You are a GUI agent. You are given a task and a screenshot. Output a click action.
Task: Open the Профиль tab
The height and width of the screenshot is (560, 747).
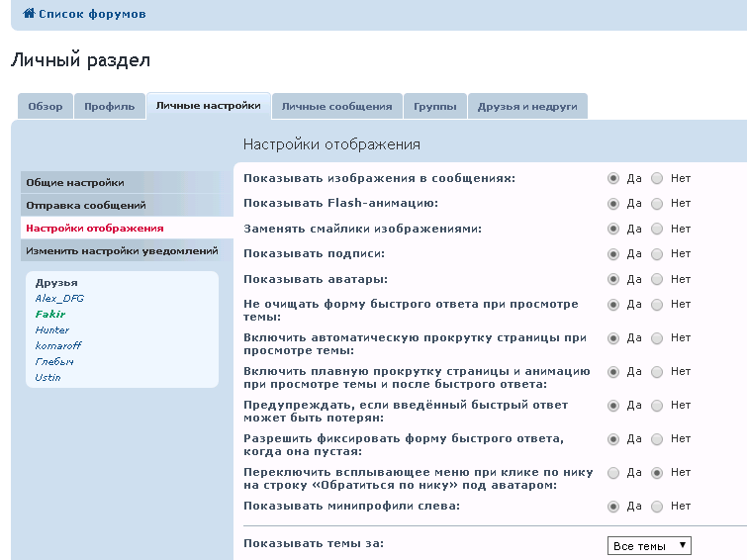point(109,107)
